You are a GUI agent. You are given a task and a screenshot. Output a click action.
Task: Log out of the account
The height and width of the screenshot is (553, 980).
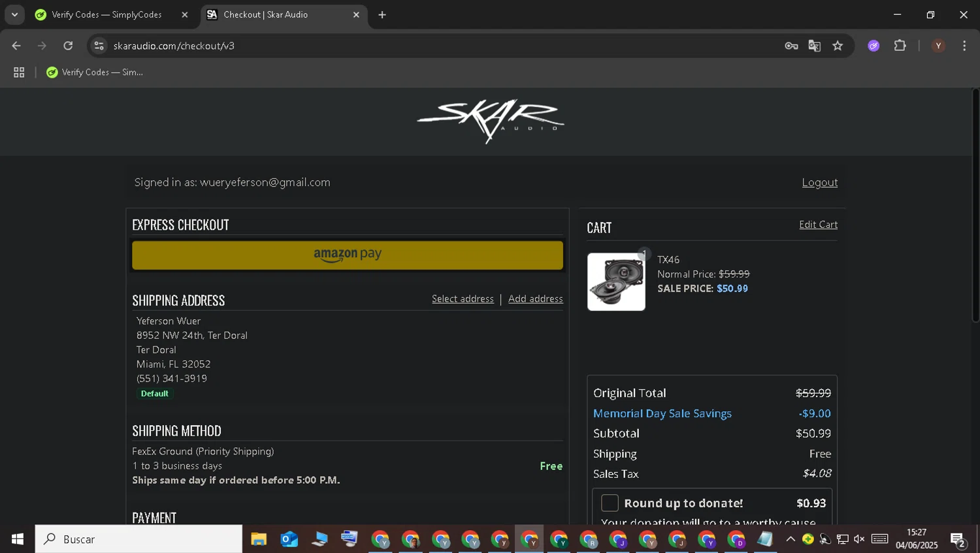819,182
